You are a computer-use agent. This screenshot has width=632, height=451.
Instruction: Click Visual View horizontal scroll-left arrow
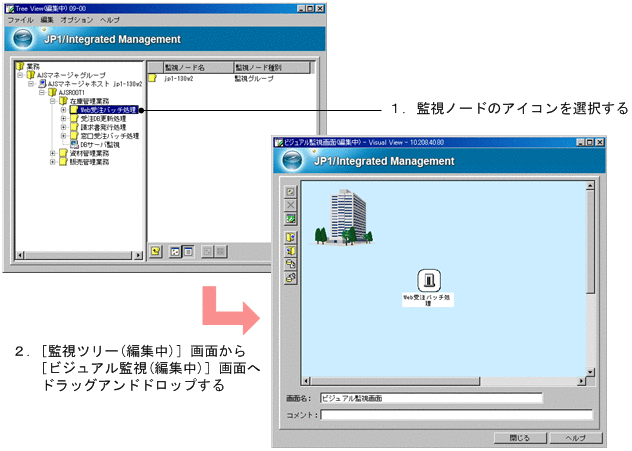[306, 381]
